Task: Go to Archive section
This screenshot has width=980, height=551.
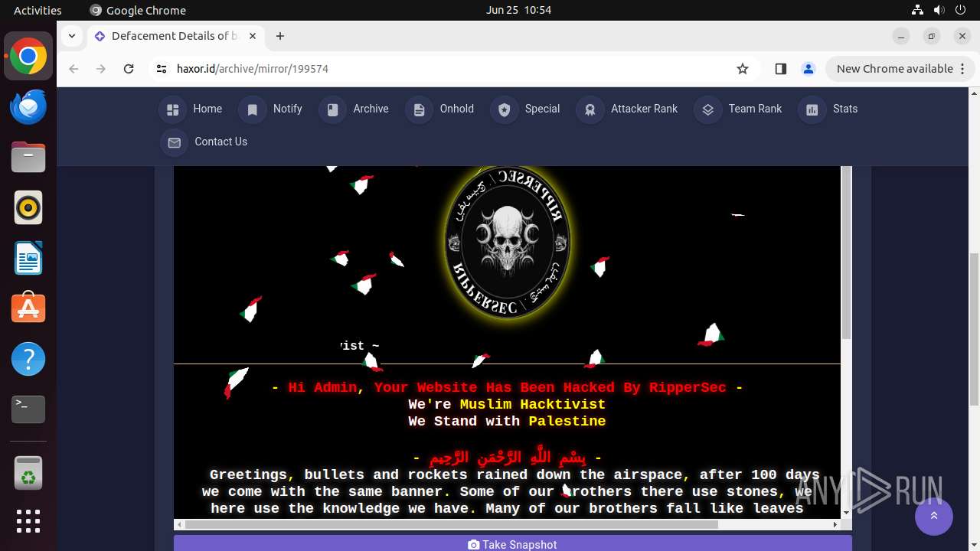Action: coord(371,109)
